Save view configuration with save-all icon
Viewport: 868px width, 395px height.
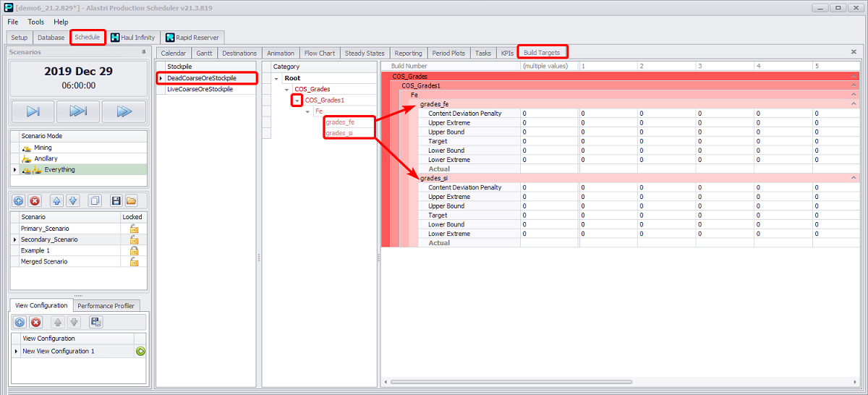[x=95, y=322]
